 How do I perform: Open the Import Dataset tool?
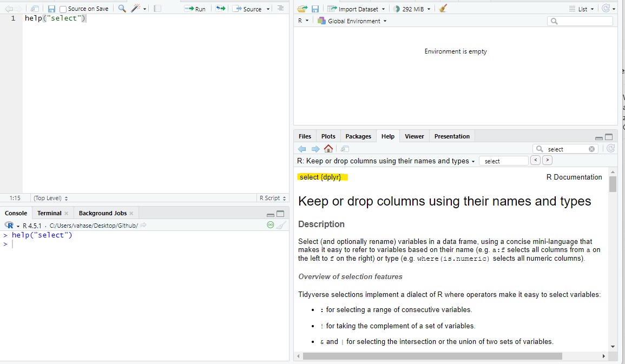(356, 8)
